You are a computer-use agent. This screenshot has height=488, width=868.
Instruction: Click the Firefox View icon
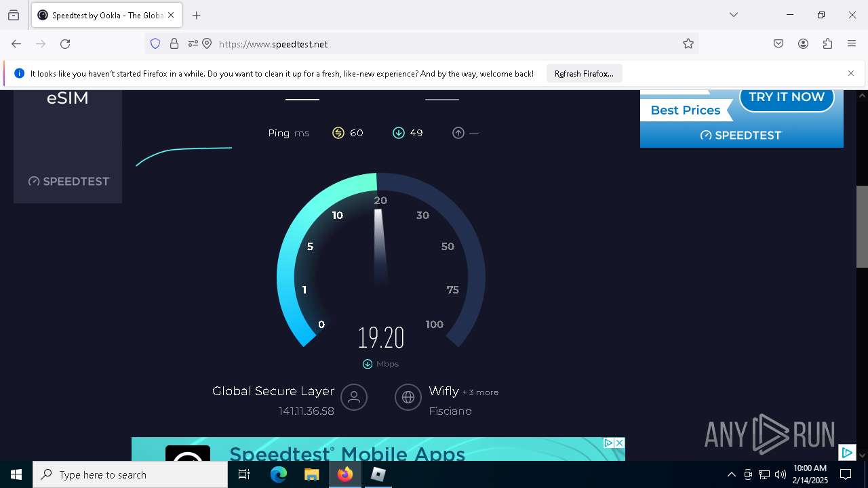click(14, 15)
